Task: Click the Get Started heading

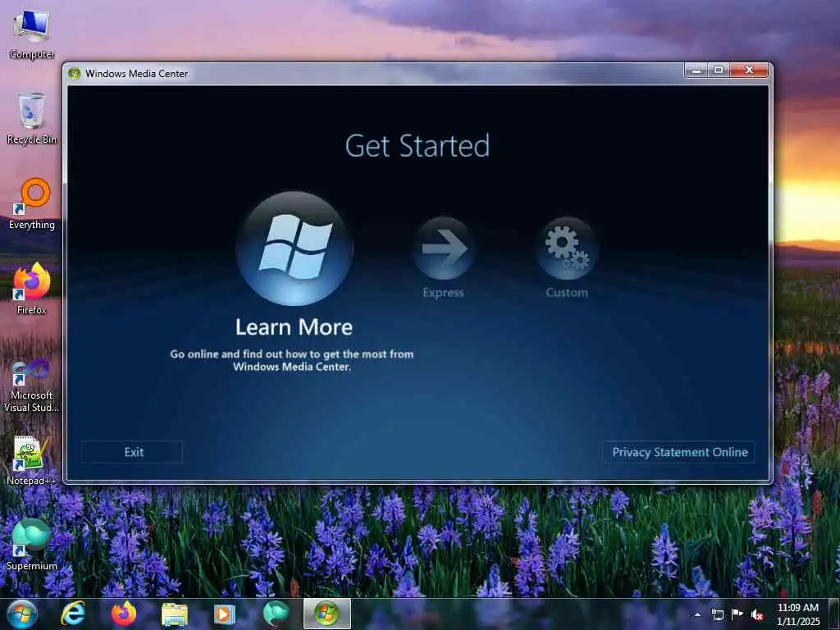Action: [418, 146]
